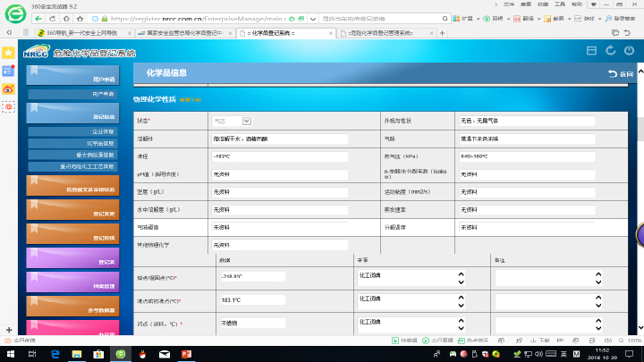Click the refresh icon in the NRCC header

pos(610,51)
